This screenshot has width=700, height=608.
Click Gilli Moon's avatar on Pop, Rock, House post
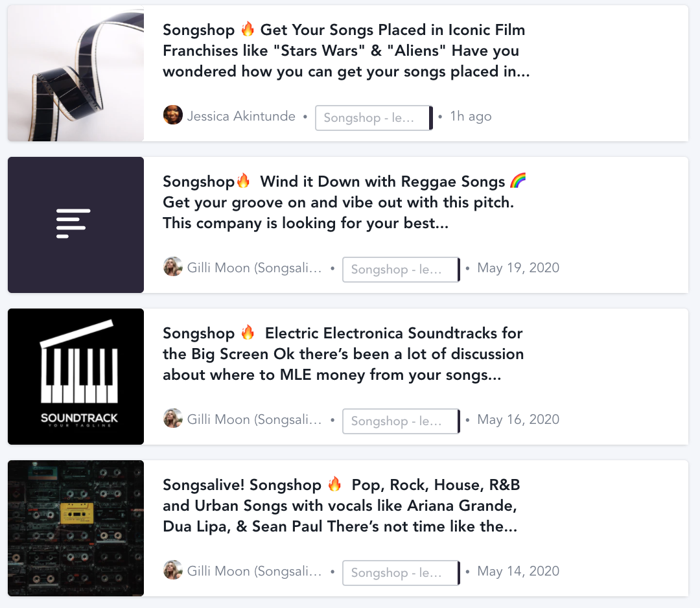pos(173,570)
